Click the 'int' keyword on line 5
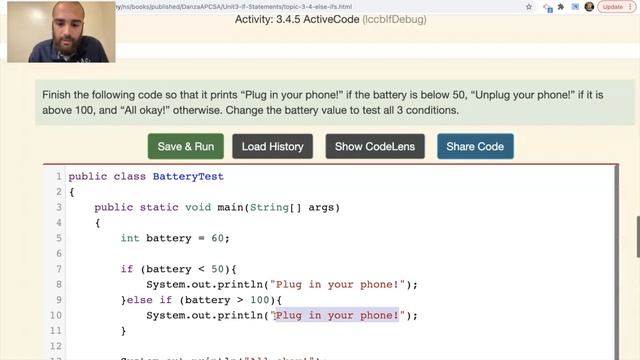This screenshot has height=360, width=640. [x=130, y=238]
